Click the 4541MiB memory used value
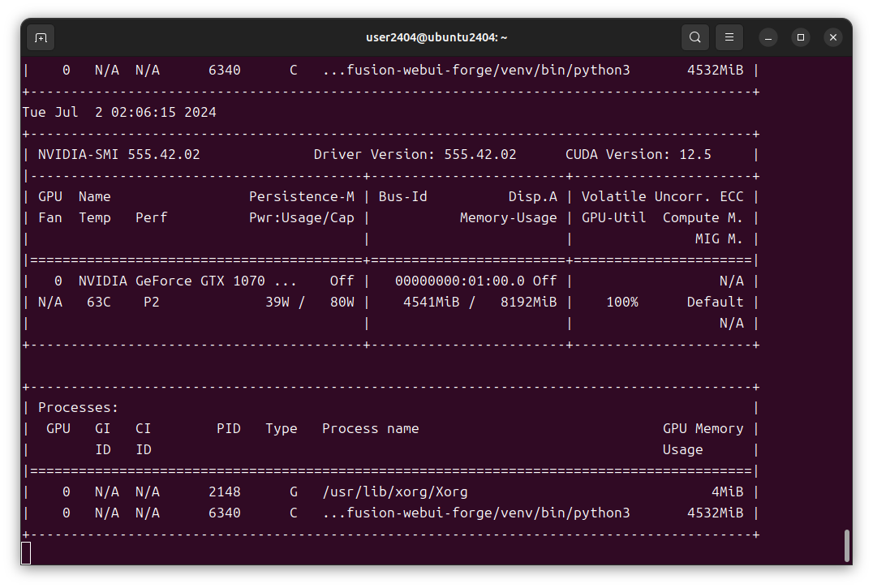Image resolution: width=873 pixels, height=588 pixels. point(432,302)
